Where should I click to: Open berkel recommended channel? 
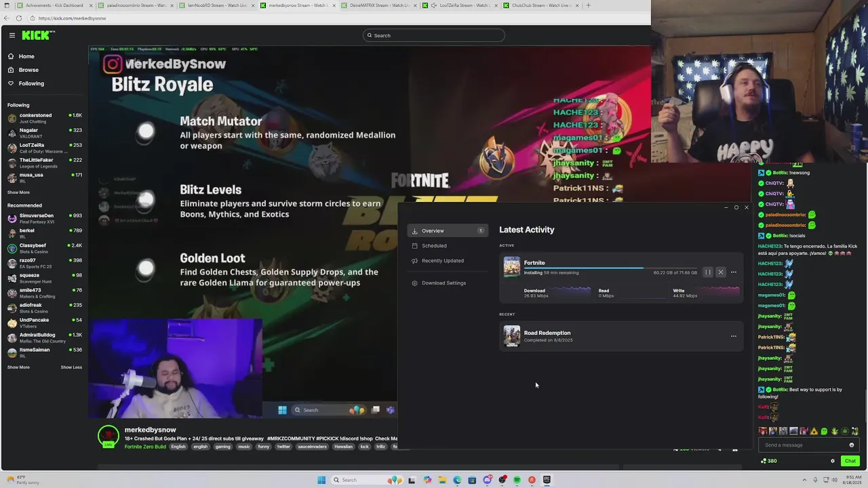pos(44,233)
